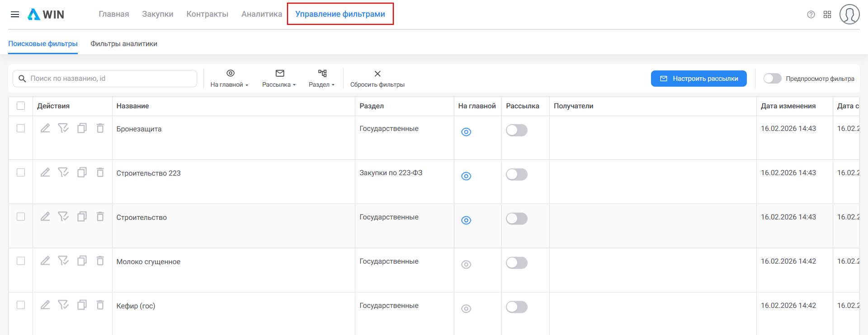Expand the На главной dropdown filter

click(230, 78)
